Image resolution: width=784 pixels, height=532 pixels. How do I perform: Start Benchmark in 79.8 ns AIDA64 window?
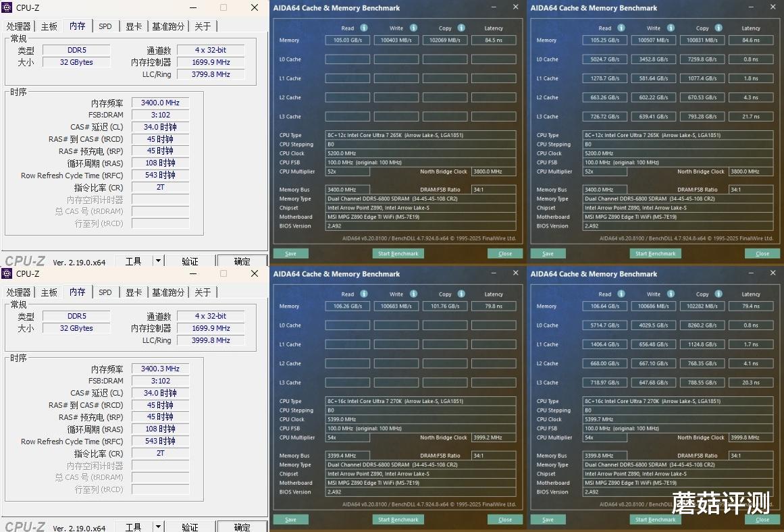398,519
